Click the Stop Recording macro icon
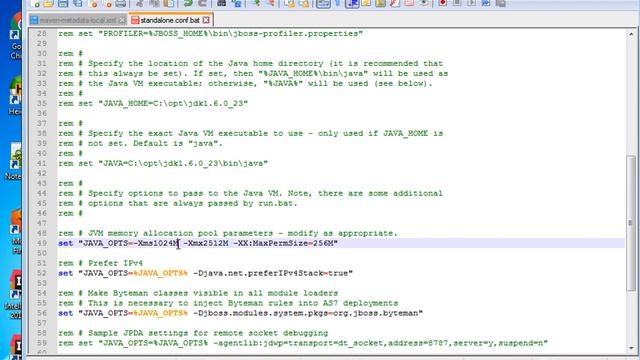Viewport: 640px width, 360px height. 457,4
